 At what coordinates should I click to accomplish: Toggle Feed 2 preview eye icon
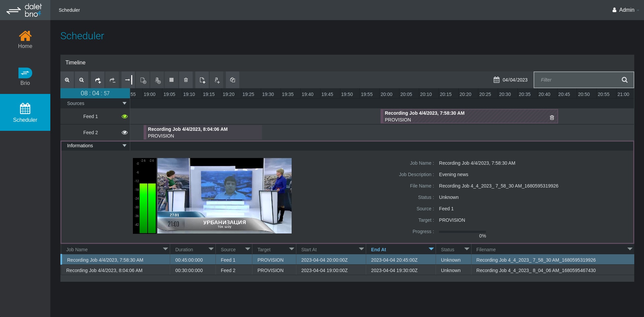click(x=125, y=133)
